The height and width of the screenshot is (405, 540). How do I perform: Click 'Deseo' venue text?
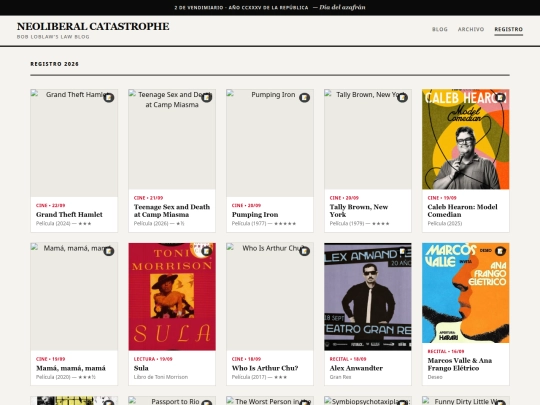(x=435, y=377)
